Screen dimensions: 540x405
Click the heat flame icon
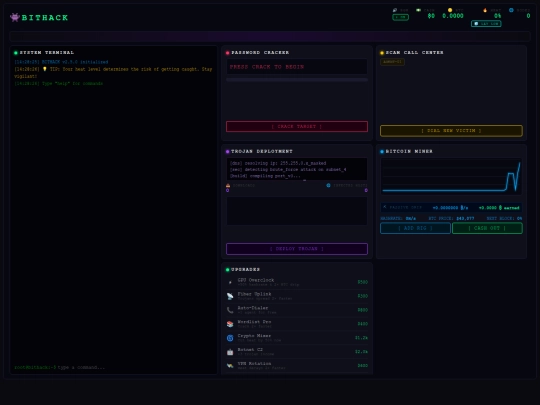coord(485,10)
